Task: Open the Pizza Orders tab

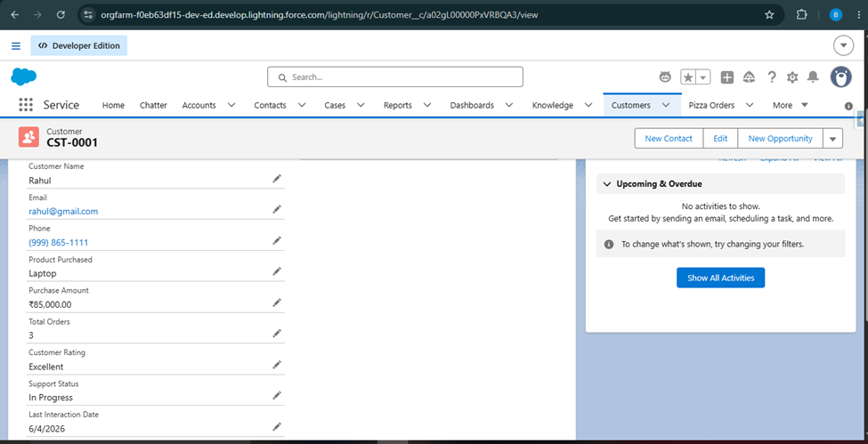Action: [x=711, y=105]
